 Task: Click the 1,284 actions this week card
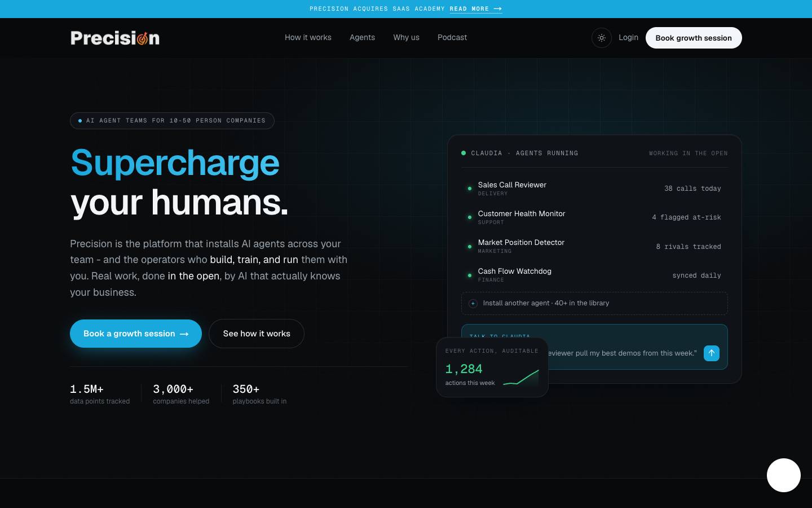point(492,367)
